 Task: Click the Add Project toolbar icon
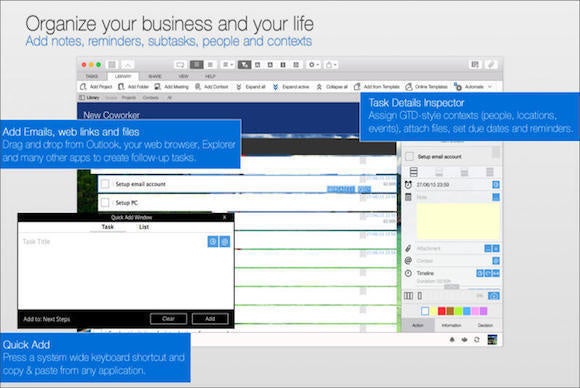click(83, 87)
